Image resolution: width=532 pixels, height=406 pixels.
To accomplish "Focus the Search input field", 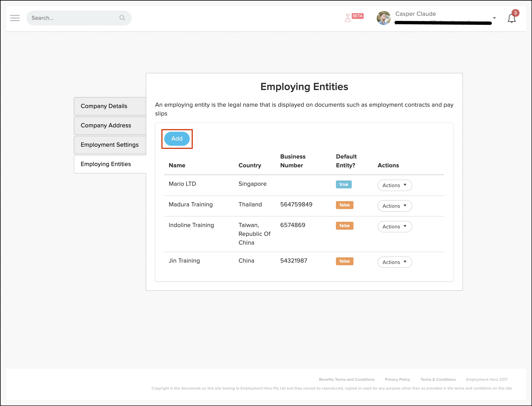I will [72, 18].
